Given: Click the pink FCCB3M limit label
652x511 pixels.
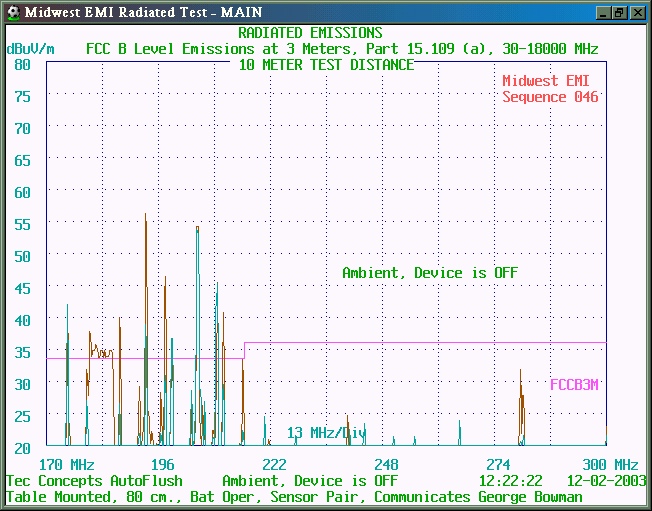Looking at the screenshot, I should [x=575, y=384].
